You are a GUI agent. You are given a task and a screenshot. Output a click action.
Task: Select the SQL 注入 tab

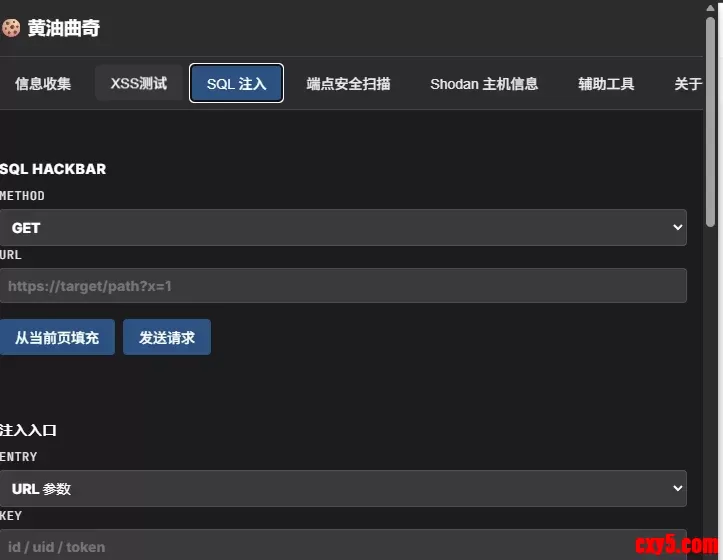click(x=237, y=83)
